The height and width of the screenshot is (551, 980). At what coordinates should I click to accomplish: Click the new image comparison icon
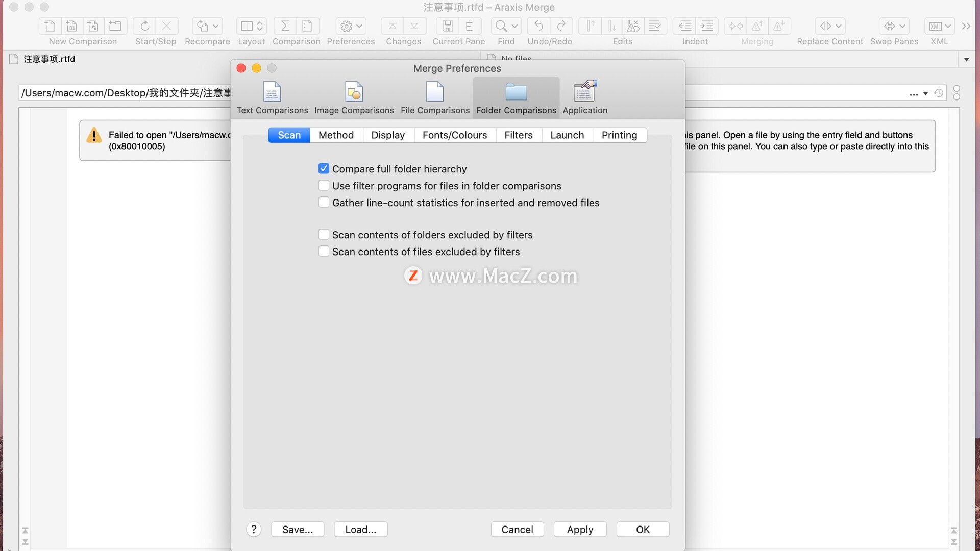pyautogui.click(x=93, y=26)
